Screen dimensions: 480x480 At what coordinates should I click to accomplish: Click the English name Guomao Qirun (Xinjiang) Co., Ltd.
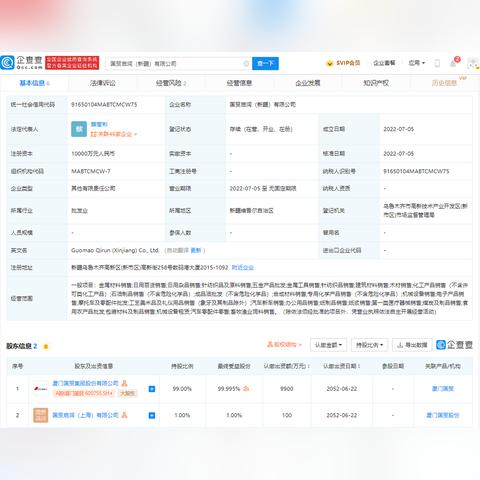115,250
